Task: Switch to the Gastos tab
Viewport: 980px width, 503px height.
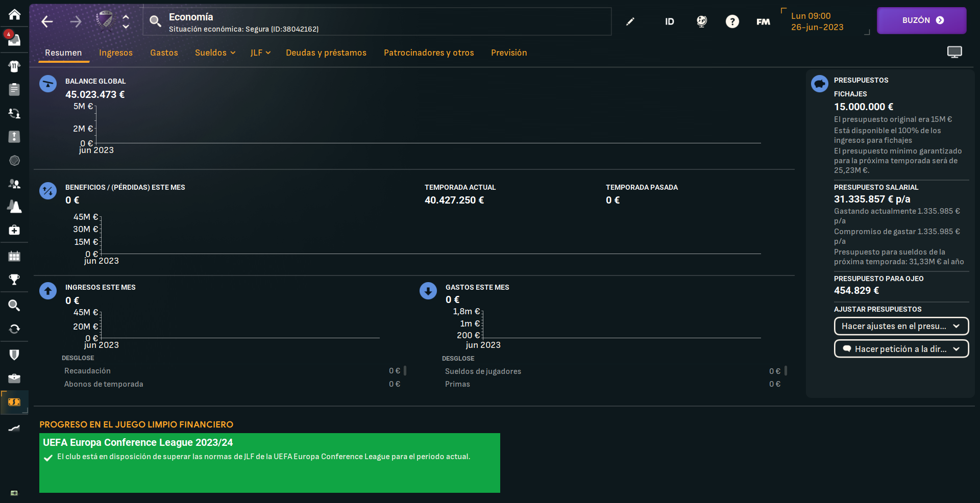Action: 164,53
